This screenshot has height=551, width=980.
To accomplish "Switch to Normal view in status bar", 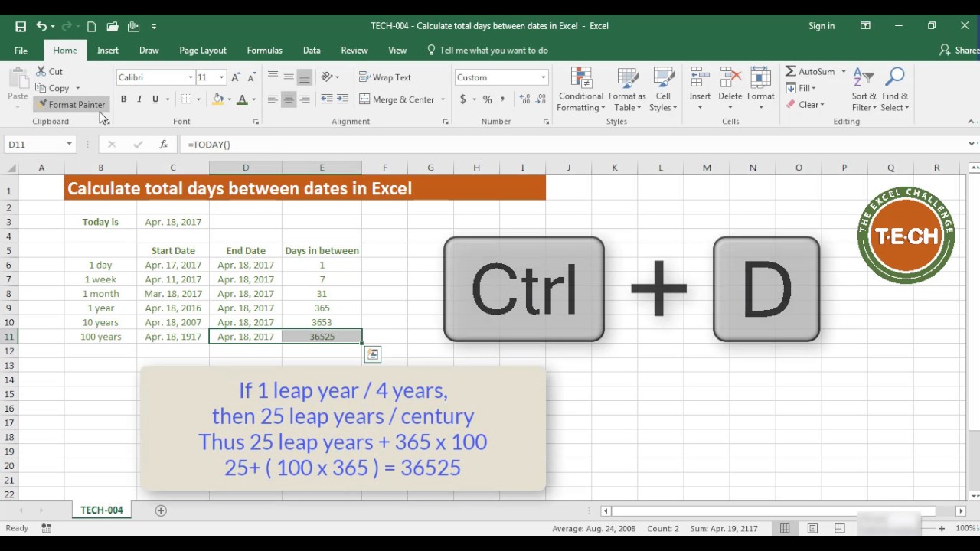I will [x=785, y=528].
